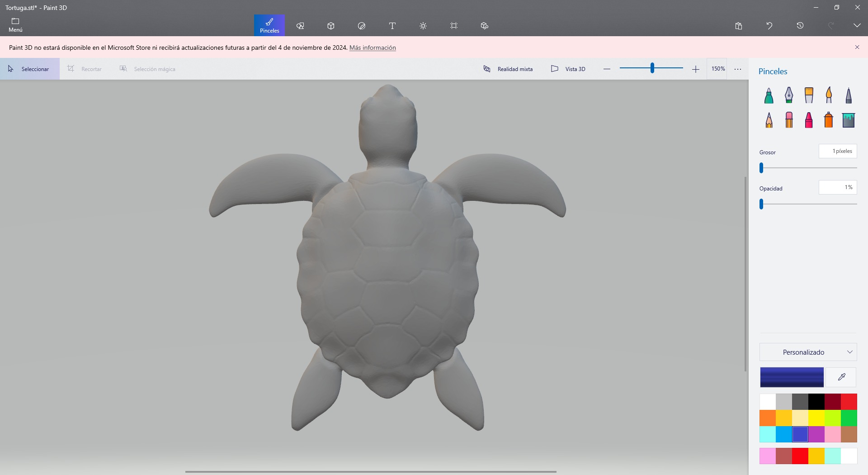868x475 pixels.
Task: Choose the brown color swatch
Action: click(x=849, y=434)
